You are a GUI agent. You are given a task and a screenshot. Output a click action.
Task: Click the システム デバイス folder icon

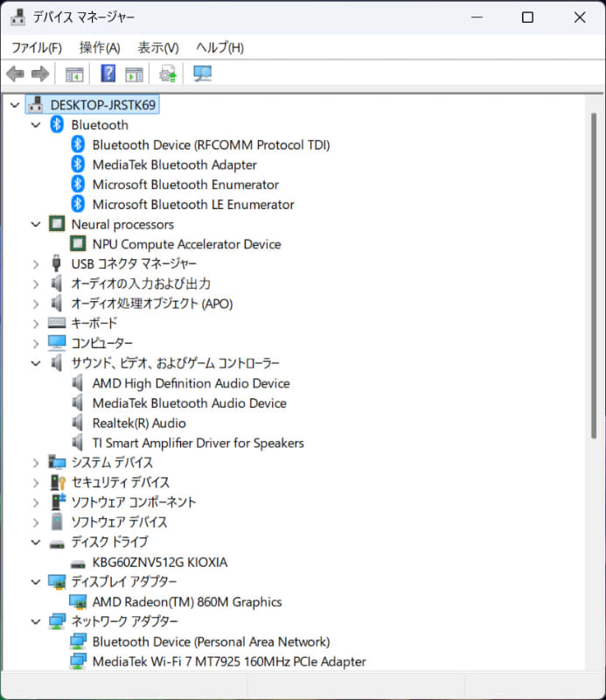(57, 462)
